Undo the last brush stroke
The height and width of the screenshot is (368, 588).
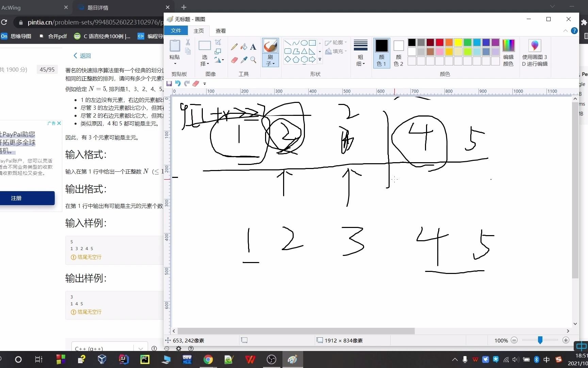(x=178, y=83)
